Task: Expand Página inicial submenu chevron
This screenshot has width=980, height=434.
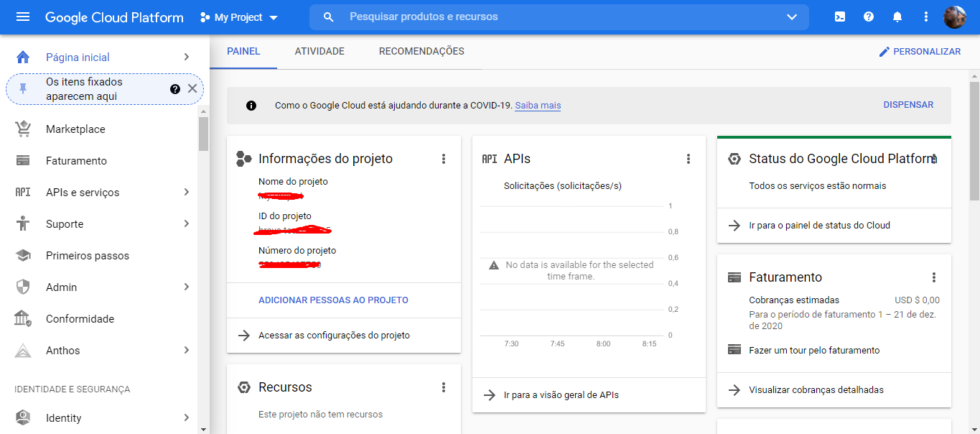Action: (186, 57)
